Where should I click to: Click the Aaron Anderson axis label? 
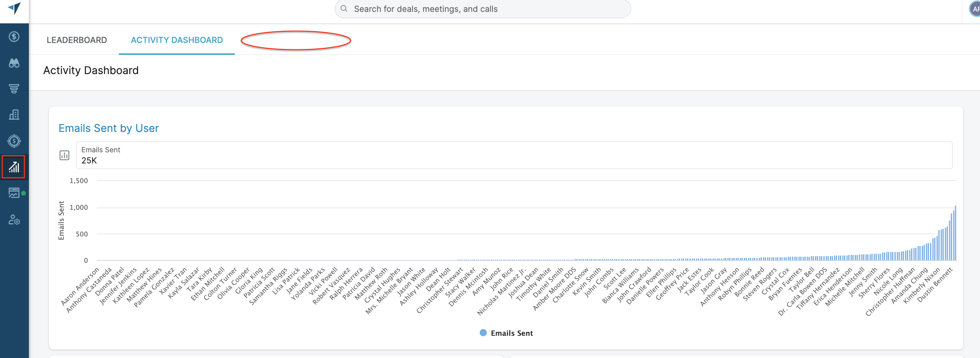click(x=80, y=286)
